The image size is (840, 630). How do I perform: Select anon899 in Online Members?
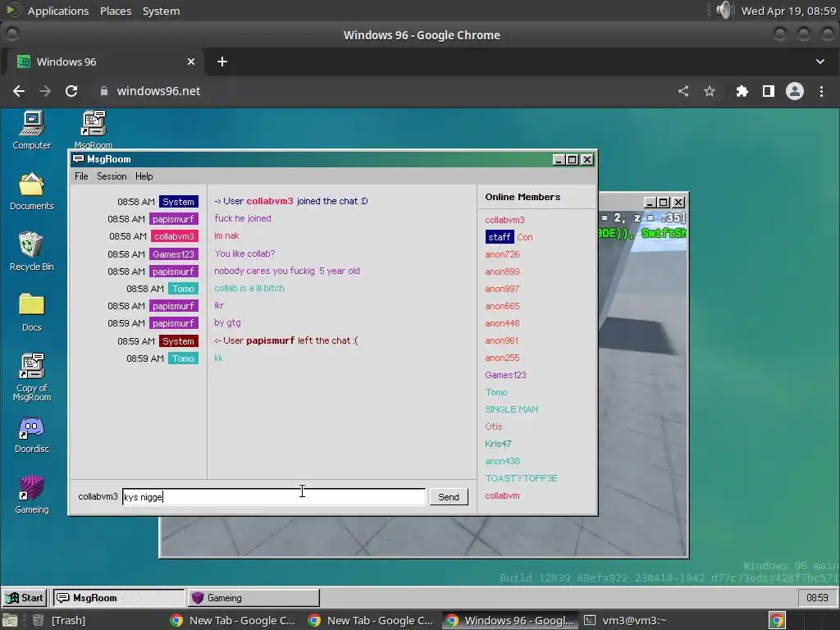click(502, 272)
